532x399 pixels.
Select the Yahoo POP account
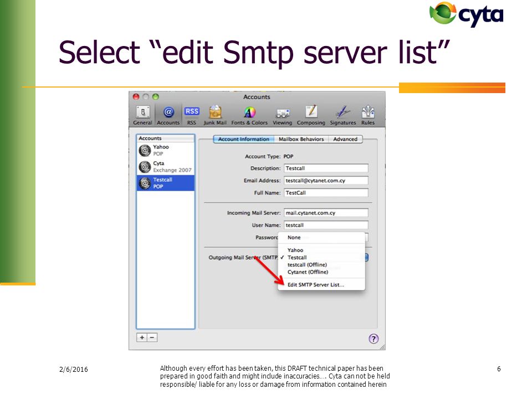click(166, 150)
